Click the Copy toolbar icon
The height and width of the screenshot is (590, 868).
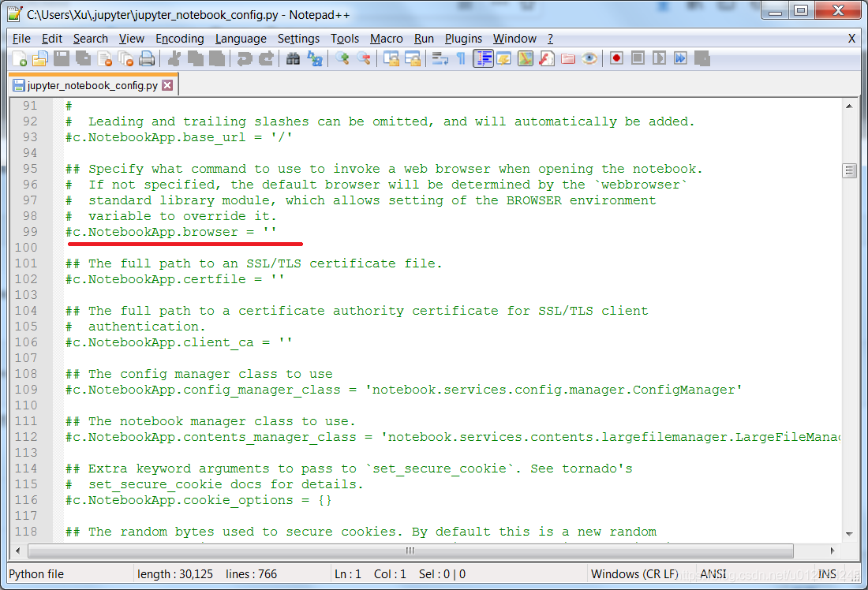[x=196, y=58]
